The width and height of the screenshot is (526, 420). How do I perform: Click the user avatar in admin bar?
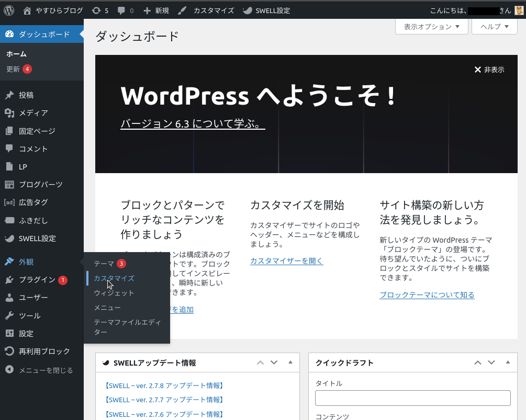point(519,10)
